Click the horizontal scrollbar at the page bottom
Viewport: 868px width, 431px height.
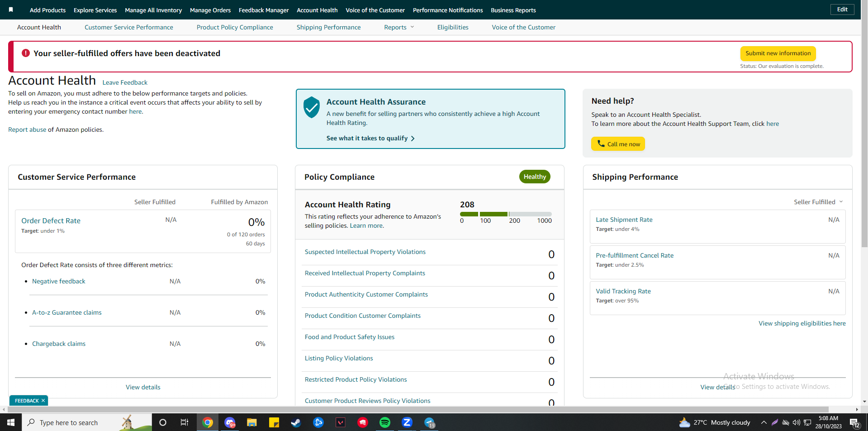tap(418, 409)
